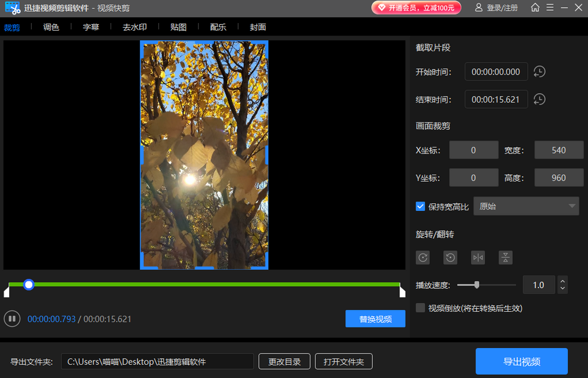Screen dimensions: 588x378
Task: Enable the 视频倒放 reverse playback checkbox
Action: click(420, 308)
